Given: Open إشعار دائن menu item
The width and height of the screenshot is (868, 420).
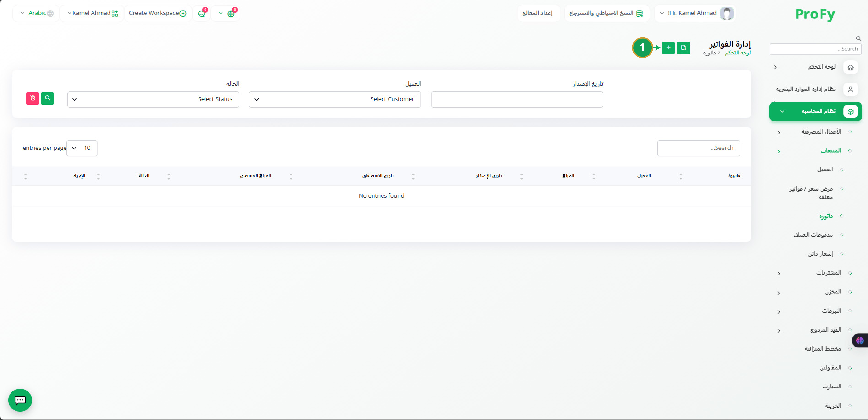Looking at the screenshot, I should coord(821,254).
